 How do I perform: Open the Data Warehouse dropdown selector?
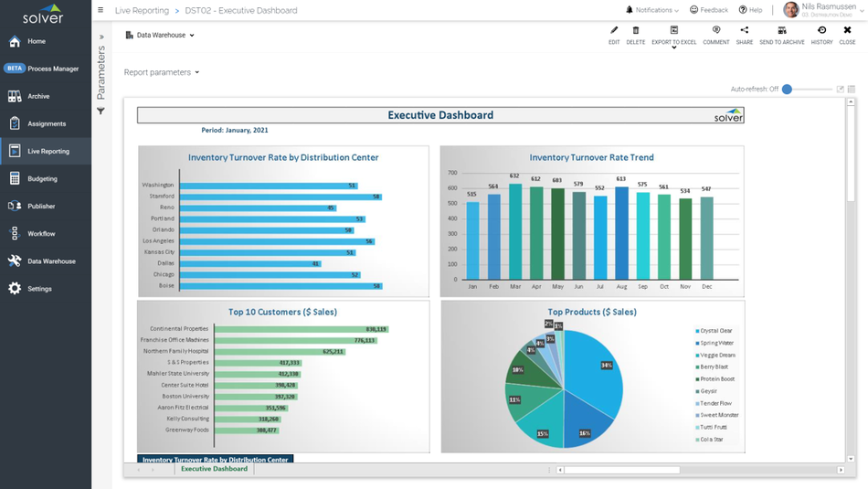[160, 36]
